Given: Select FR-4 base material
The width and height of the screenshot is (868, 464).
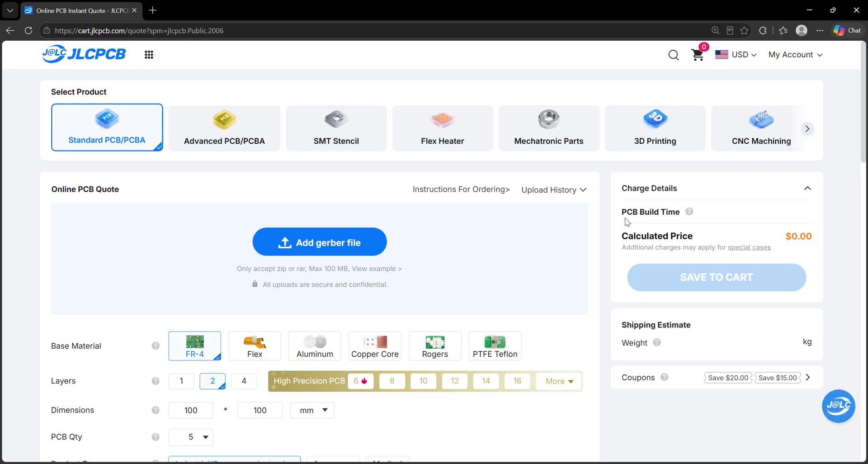Looking at the screenshot, I should tap(195, 346).
